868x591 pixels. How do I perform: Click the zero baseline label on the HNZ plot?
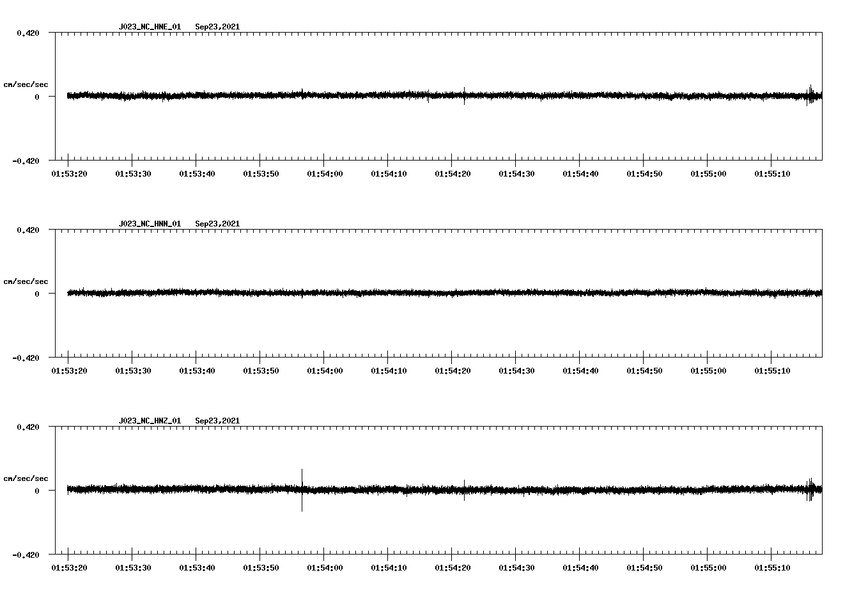[37, 491]
